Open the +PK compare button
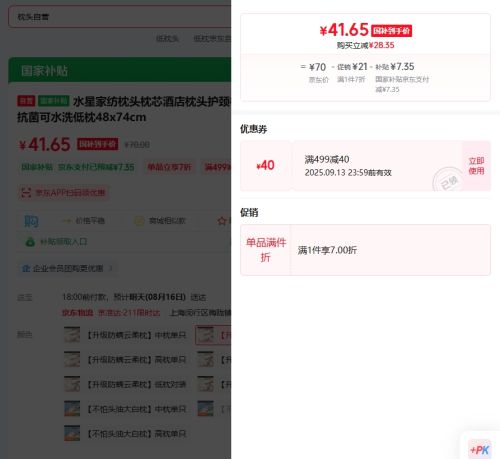500x459 pixels. [479, 450]
